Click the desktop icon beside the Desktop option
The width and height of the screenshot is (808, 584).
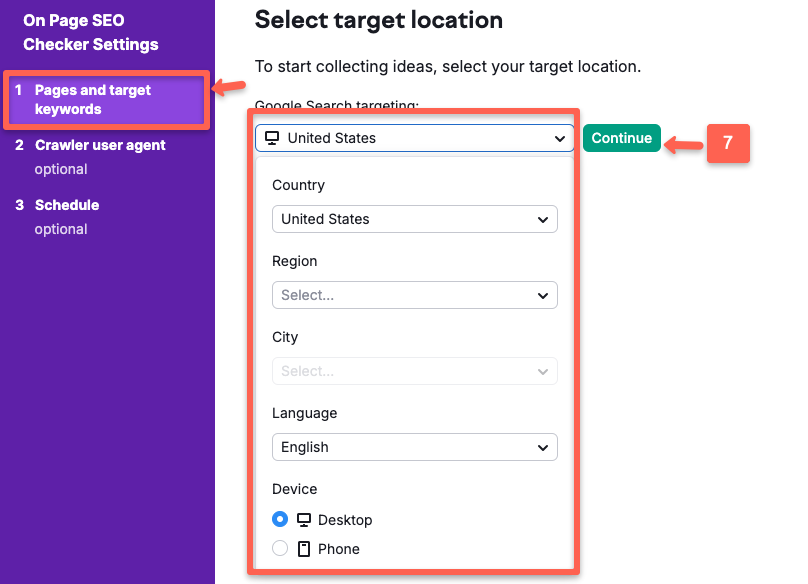[x=303, y=519]
